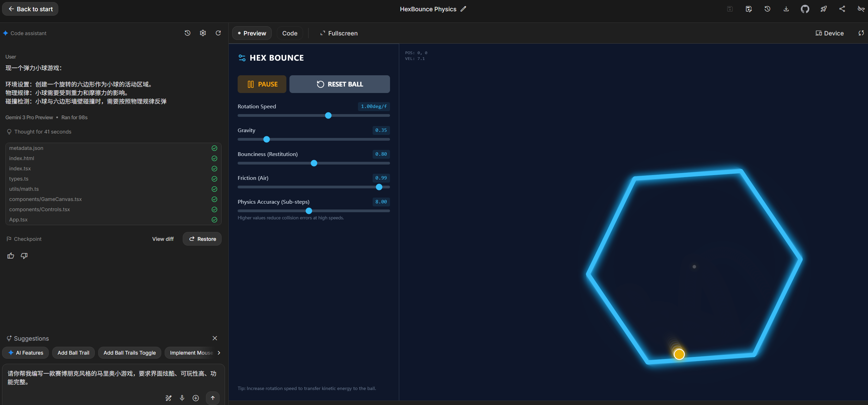Toggle the API key visibility icon
This screenshot has height=405, width=868.
coord(860,9)
